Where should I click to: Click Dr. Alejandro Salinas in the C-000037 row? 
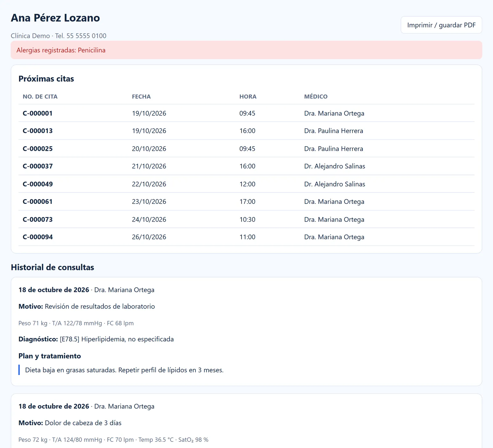click(x=335, y=166)
